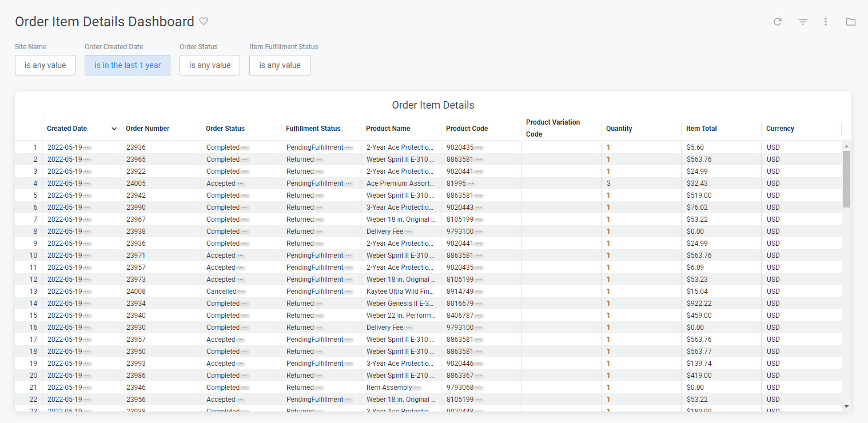Edit the 'is in the last 1 year' date filter

[x=127, y=65]
